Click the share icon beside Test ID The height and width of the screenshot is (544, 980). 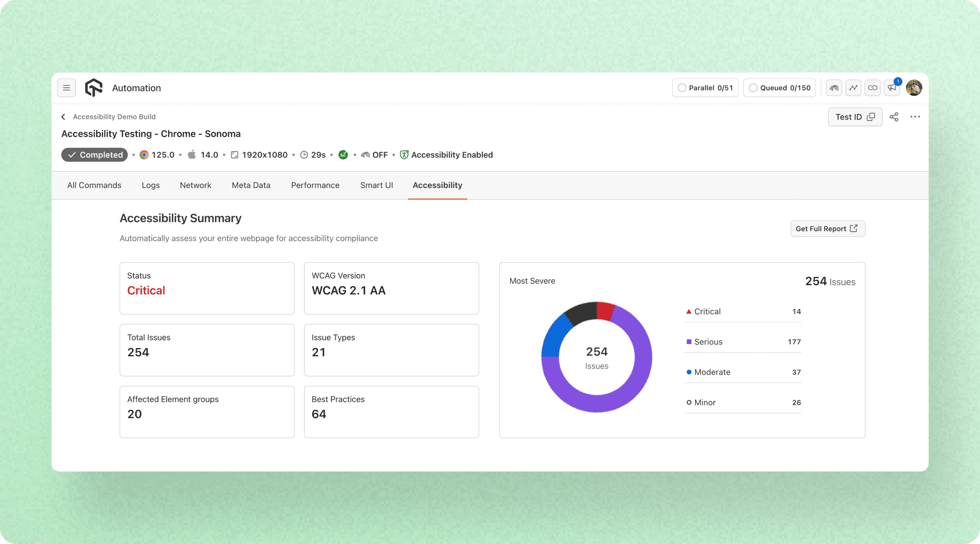[x=894, y=117]
